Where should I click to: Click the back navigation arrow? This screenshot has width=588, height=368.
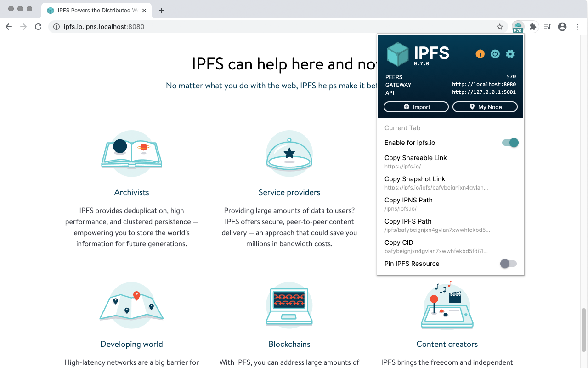[x=8, y=27]
